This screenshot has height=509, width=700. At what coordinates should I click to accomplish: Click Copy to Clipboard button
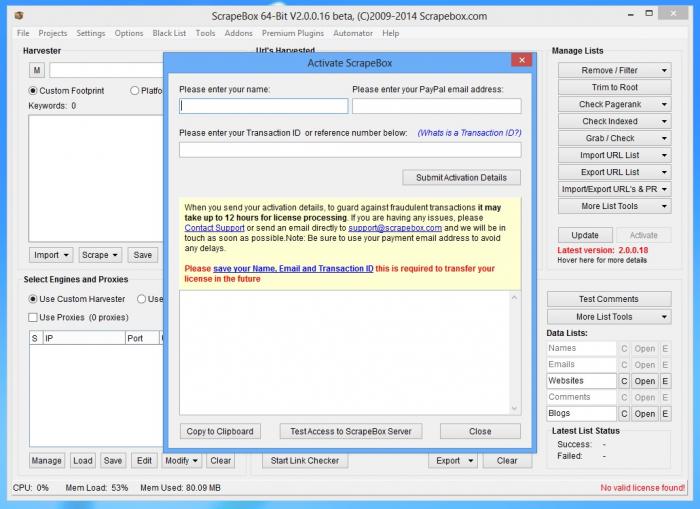click(220, 431)
